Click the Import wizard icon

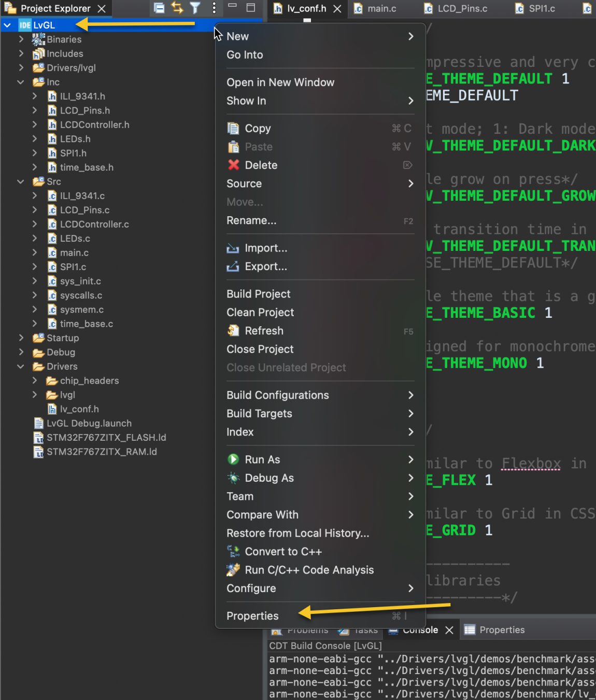point(233,248)
